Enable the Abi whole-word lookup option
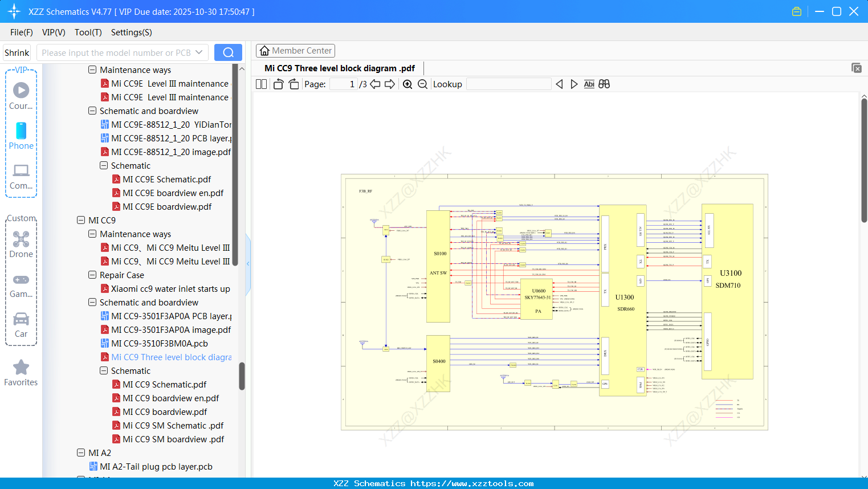This screenshot has width=868, height=489. point(589,84)
